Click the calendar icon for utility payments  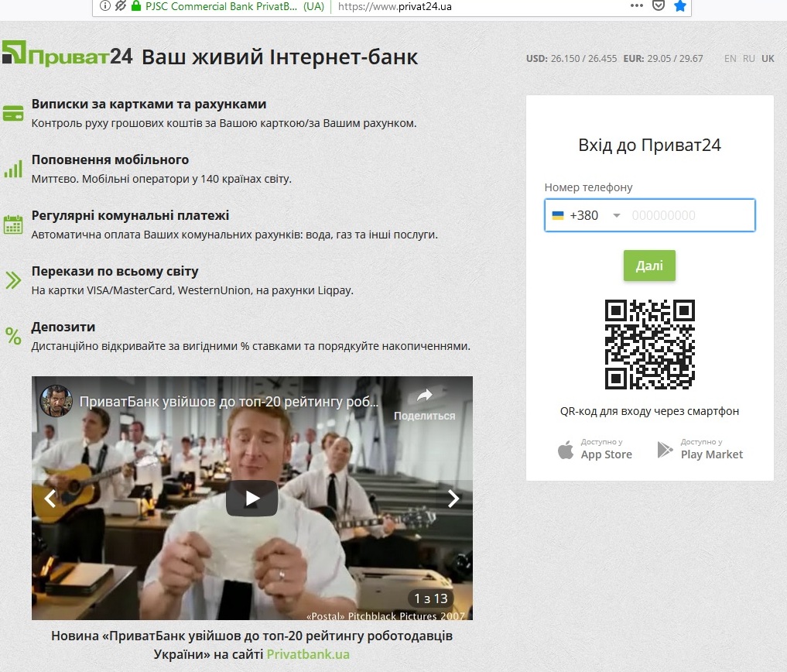13,225
